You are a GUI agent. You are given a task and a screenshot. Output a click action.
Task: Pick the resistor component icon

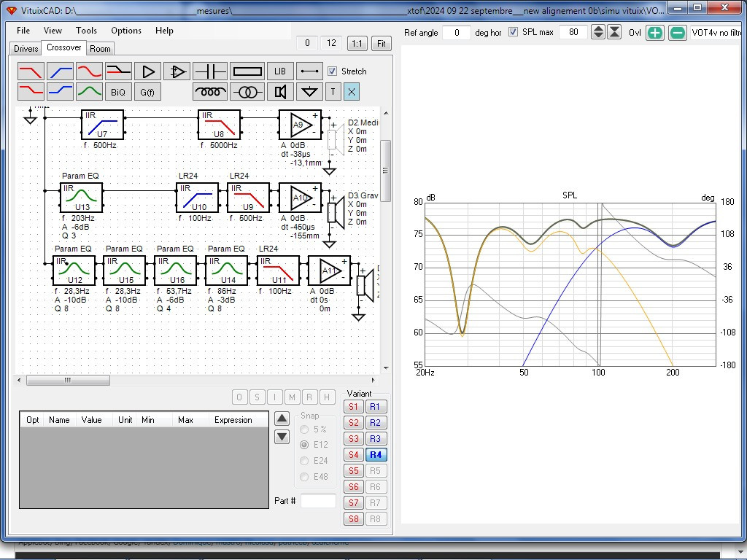(x=247, y=71)
